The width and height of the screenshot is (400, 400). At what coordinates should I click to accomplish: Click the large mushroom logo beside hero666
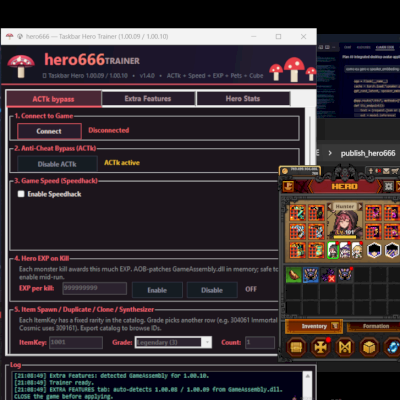(x=21, y=66)
